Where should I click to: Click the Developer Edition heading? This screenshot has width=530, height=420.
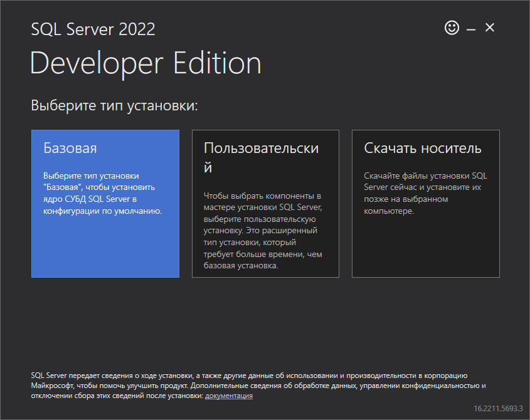coord(146,64)
